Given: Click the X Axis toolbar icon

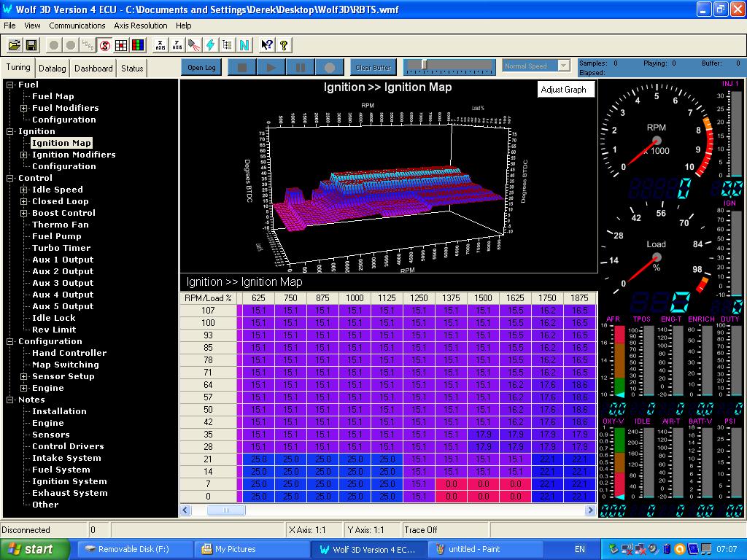Looking at the screenshot, I should click(160, 45).
